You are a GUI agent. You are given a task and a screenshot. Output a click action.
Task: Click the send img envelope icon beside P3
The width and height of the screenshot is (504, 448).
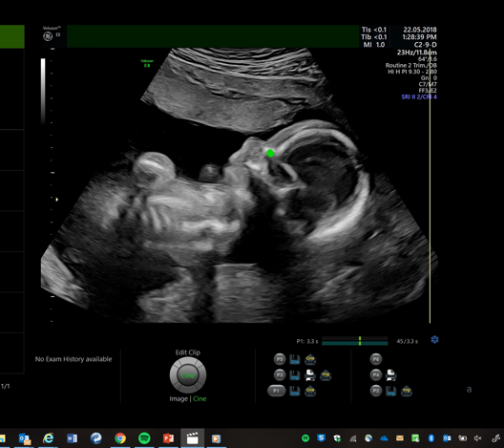click(x=325, y=375)
